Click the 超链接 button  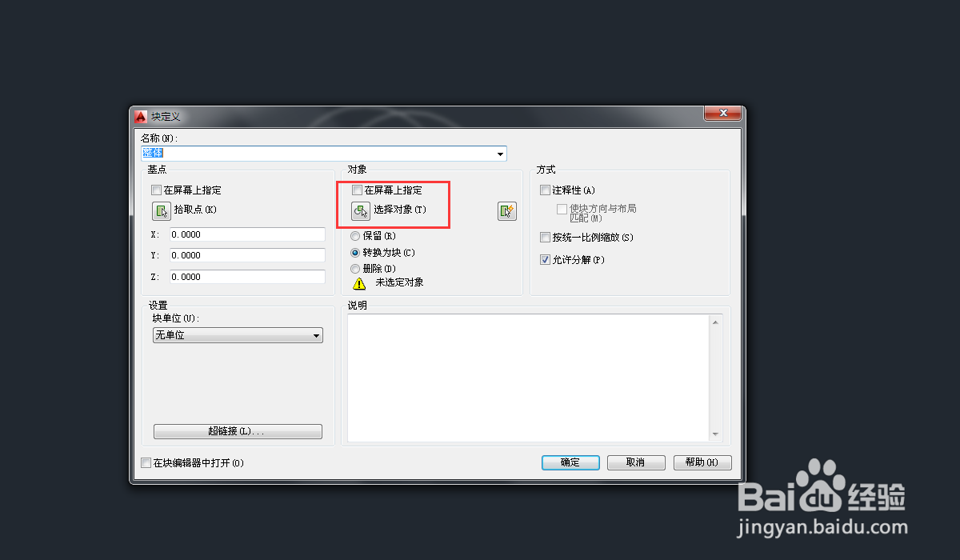(x=238, y=431)
